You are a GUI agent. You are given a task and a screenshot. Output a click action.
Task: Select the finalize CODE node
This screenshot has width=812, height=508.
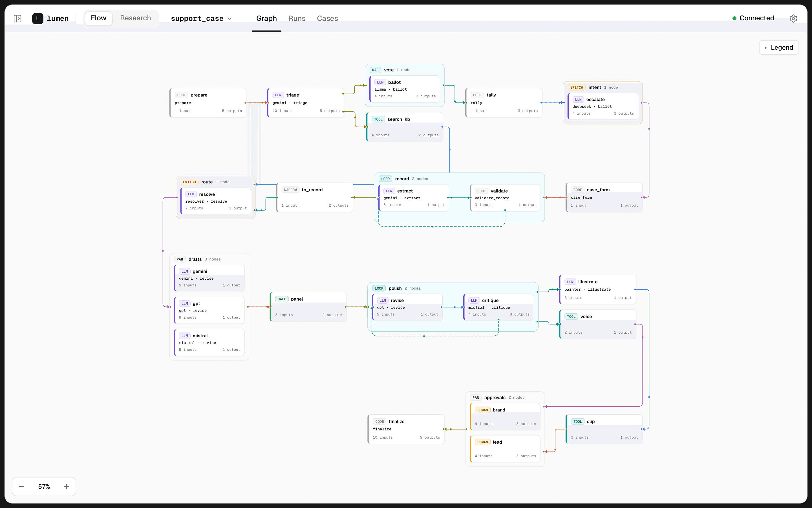point(406,429)
